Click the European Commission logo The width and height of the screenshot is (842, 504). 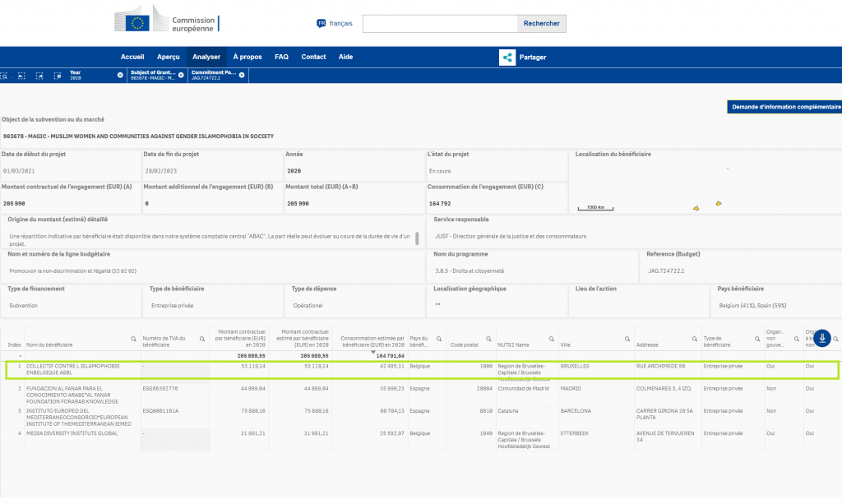click(x=167, y=20)
